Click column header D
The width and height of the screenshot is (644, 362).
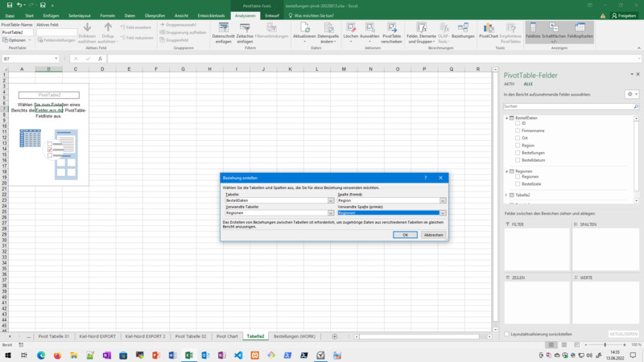(x=102, y=69)
